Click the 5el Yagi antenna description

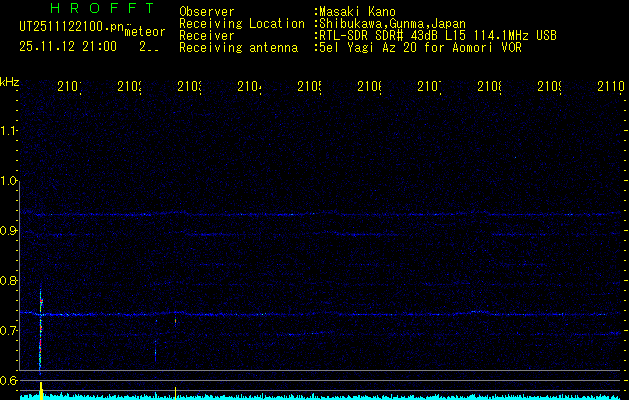click(x=420, y=47)
